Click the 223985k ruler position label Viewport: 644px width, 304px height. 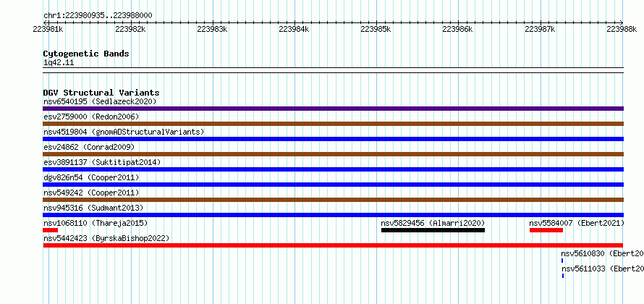pyautogui.click(x=376, y=29)
